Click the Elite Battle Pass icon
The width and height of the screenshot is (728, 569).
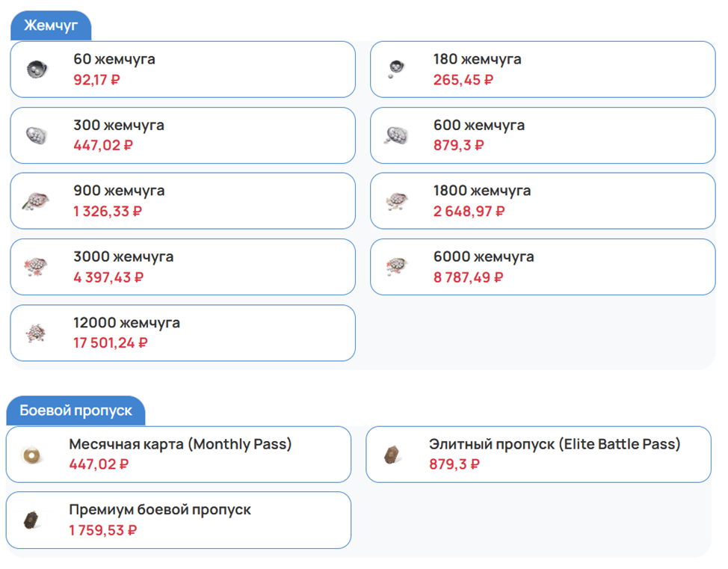pos(392,455)
